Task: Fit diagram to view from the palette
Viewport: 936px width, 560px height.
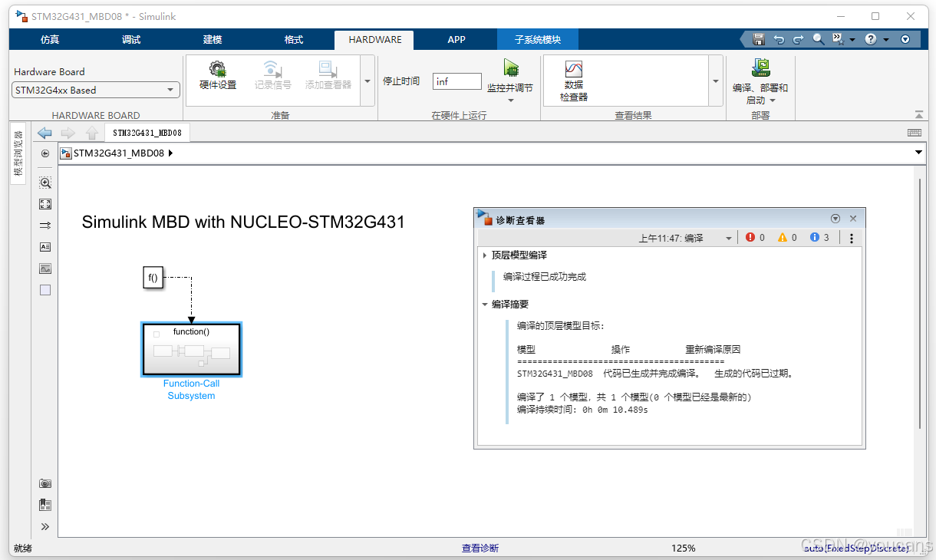Action: [x=45, y=204]
